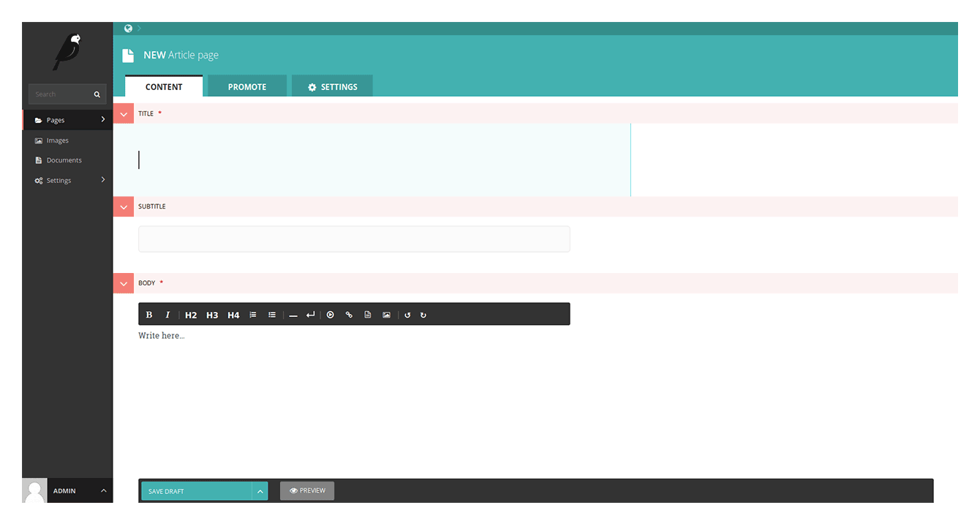Insert a bulleted list
Screen dimensions: 980x527
tap(272, 315)
